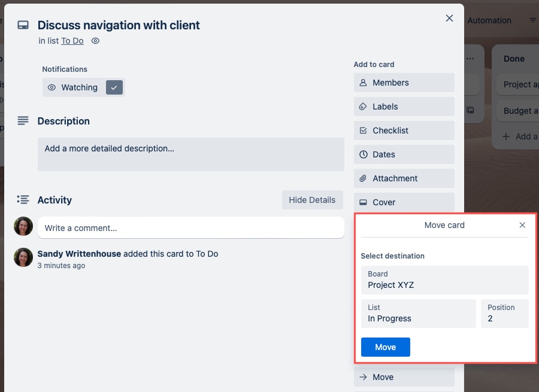539x392 pixels.
Task: Click the Labels tag icon
Action: (x=364, y=107)
